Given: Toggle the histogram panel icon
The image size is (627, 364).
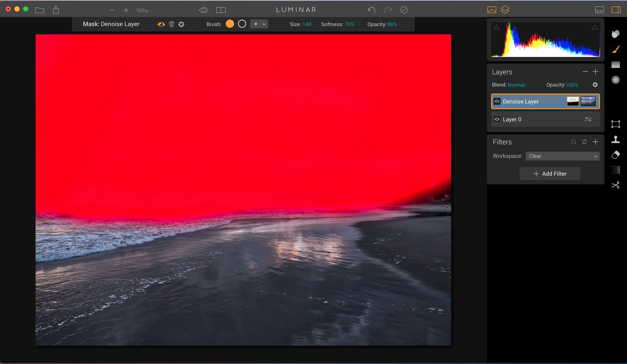Looking at the screenshot, I should pos(492,10).
